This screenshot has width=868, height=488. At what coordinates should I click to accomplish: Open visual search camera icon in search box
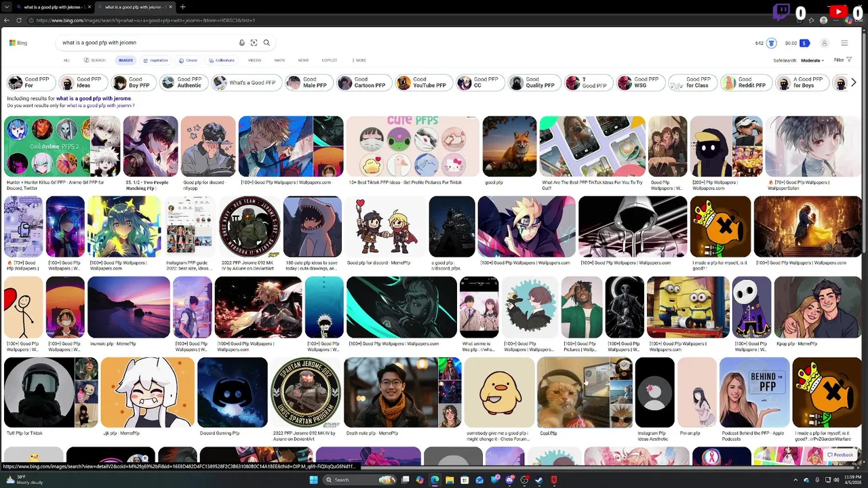tap(254, 43)
